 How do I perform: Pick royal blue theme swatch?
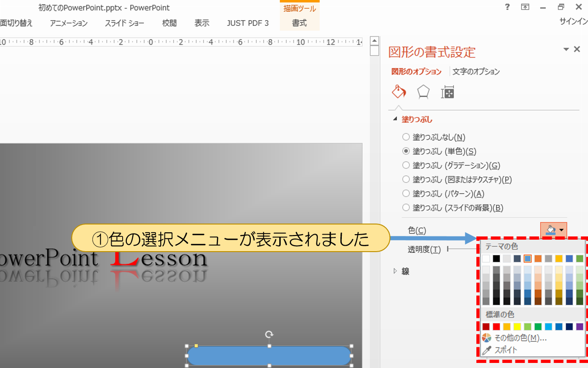[x=570, y=259]
